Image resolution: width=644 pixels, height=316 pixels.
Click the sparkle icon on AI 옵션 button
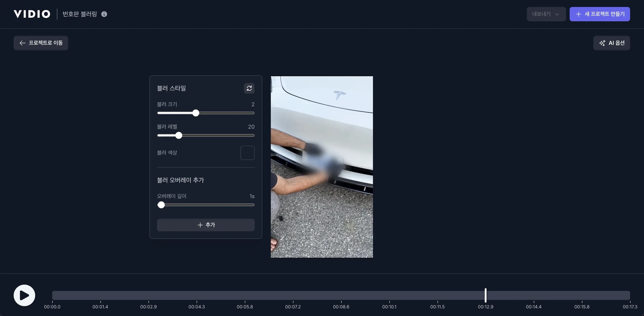[x=603, y=43]
